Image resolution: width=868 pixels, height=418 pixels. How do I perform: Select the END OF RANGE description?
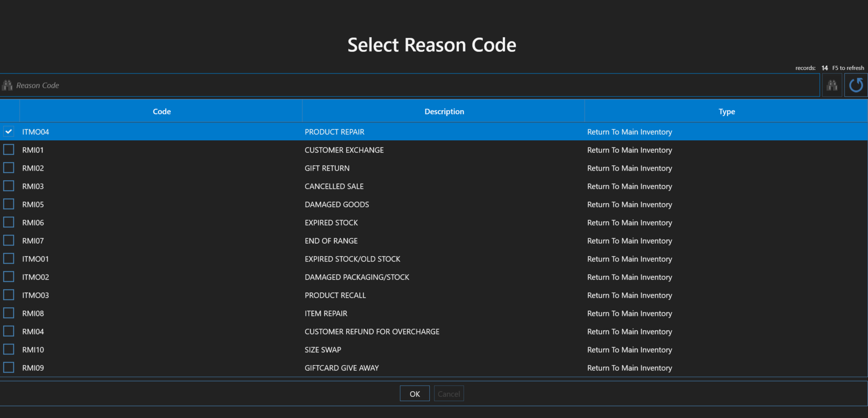[x=331, y=241]
